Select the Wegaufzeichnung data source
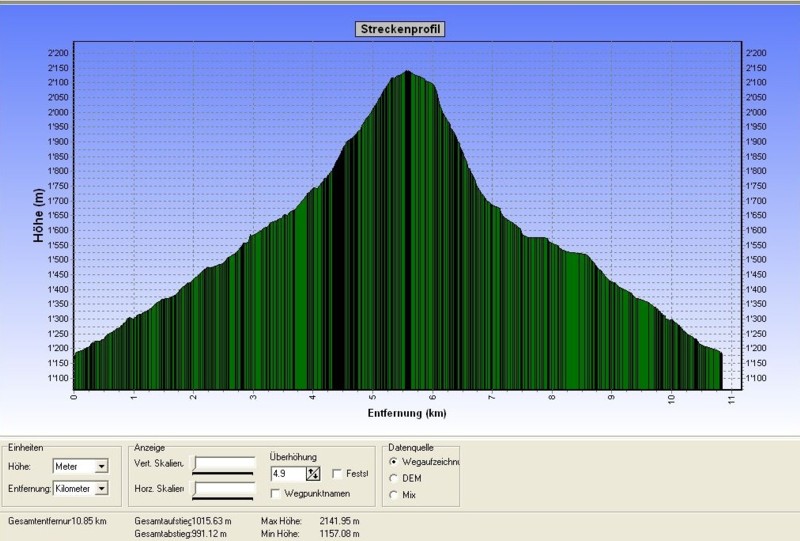Screen dimensions: 800x541 [392, 463]
